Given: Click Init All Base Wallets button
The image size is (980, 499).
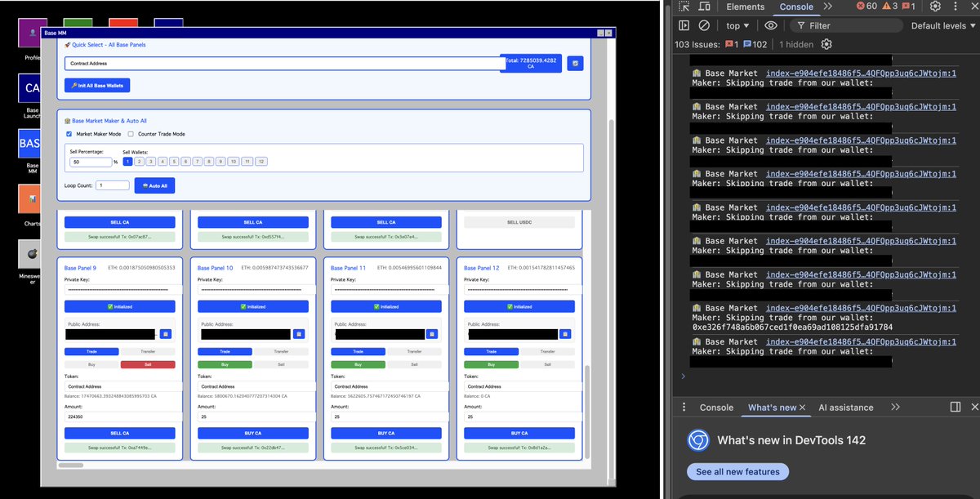Looking at the screenshot, I should tap(97, 85).
